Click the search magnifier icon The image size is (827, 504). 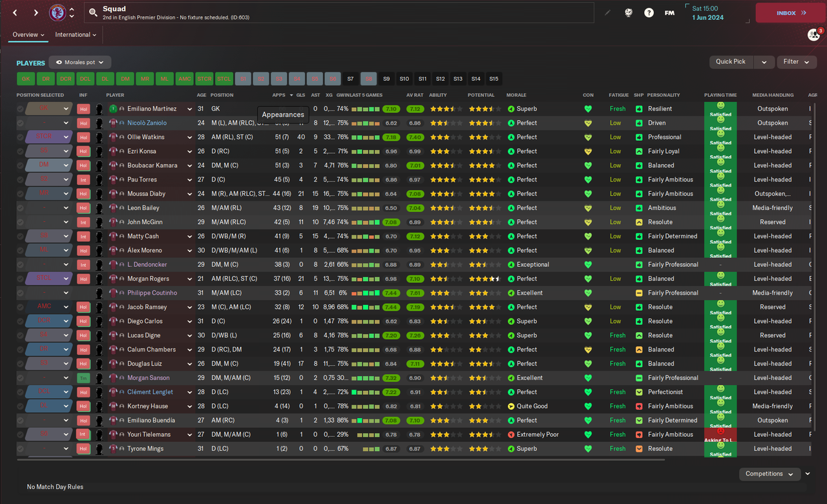(93, 12)
